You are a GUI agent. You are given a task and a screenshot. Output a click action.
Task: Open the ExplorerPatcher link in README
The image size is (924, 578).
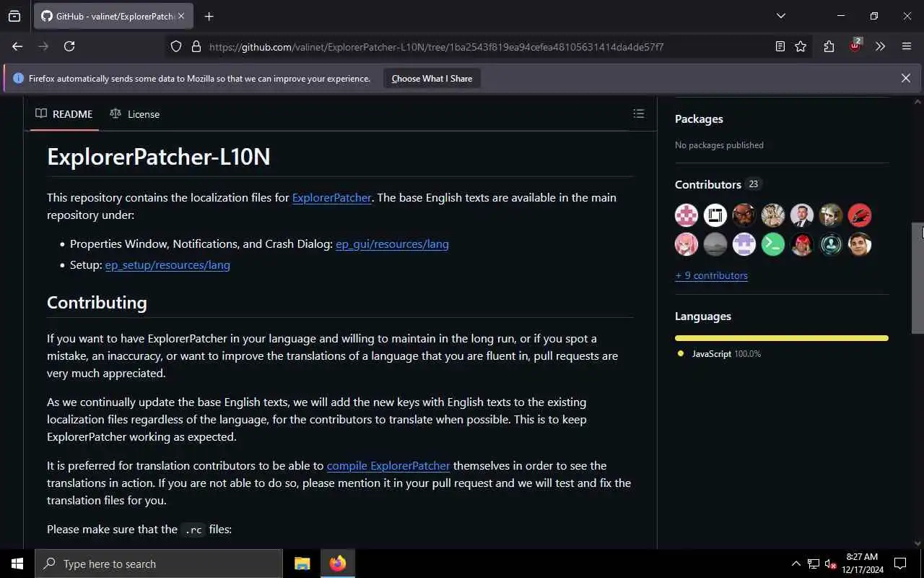tap(331, 197)
